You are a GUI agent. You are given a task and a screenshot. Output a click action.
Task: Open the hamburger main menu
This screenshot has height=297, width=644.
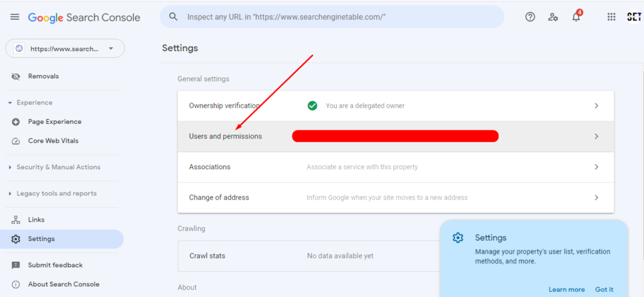pyautogui.click(x=15, y=17)
